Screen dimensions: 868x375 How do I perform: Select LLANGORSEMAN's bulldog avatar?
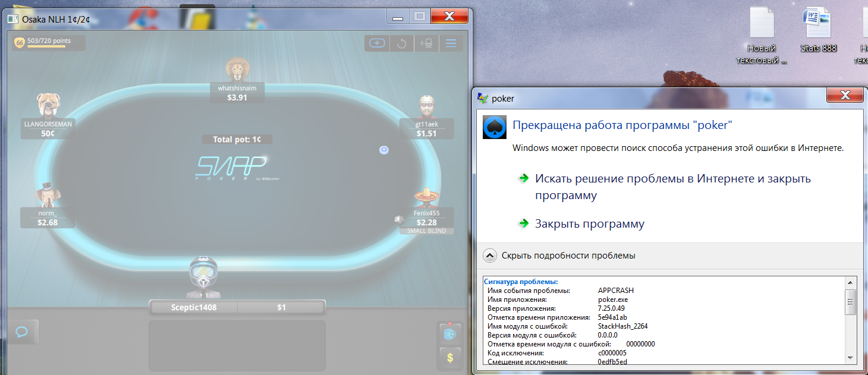(48, 105)
